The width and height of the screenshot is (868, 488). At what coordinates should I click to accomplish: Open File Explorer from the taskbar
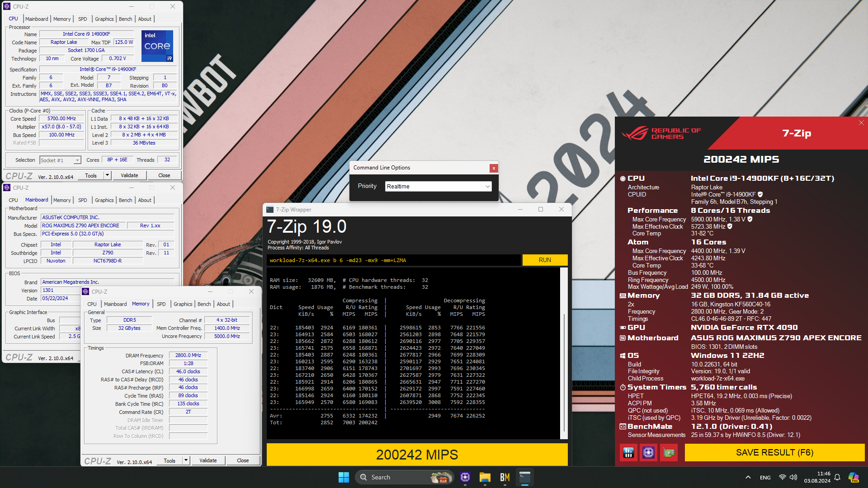tap(485, 477)
